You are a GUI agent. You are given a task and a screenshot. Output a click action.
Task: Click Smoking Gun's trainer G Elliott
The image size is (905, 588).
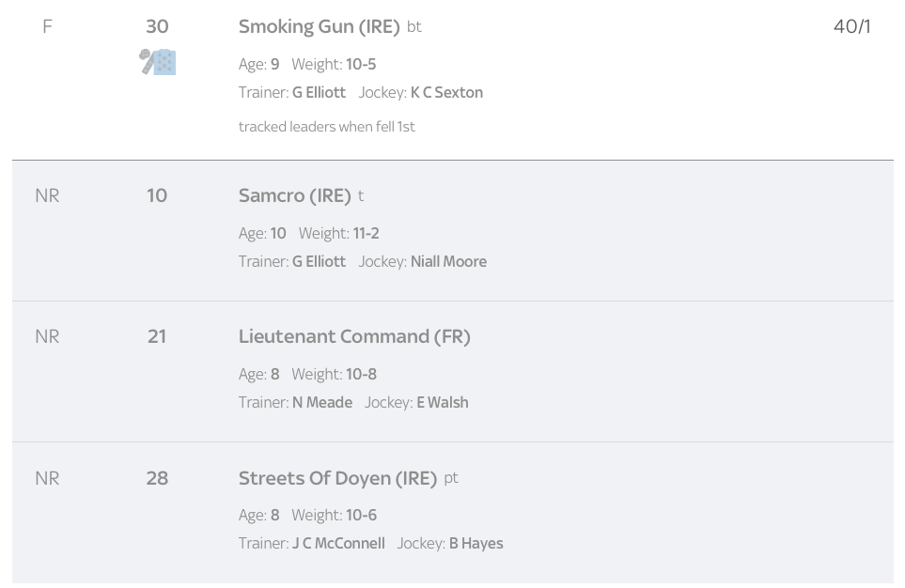pos(320,92)
